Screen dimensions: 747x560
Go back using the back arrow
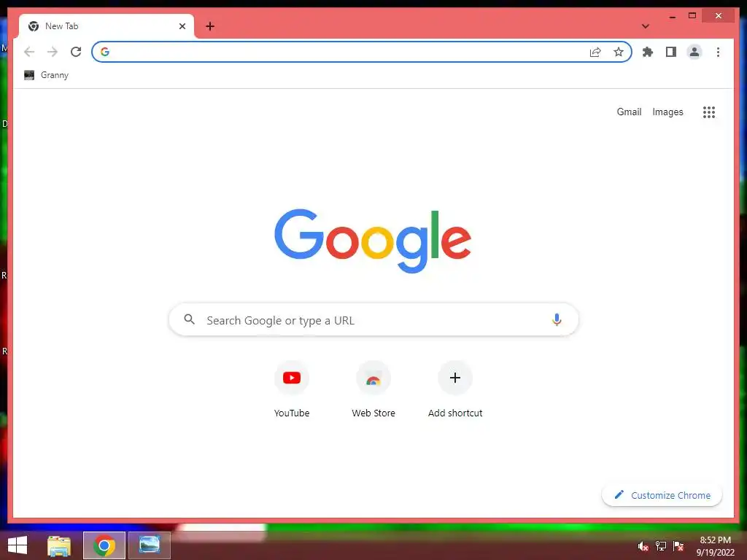tap(29, 52)
